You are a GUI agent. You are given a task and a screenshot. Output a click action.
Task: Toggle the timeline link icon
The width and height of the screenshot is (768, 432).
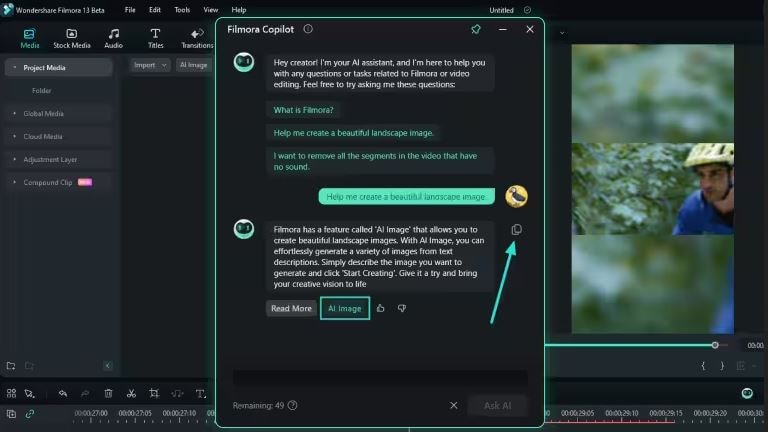(x=30, y=414)
